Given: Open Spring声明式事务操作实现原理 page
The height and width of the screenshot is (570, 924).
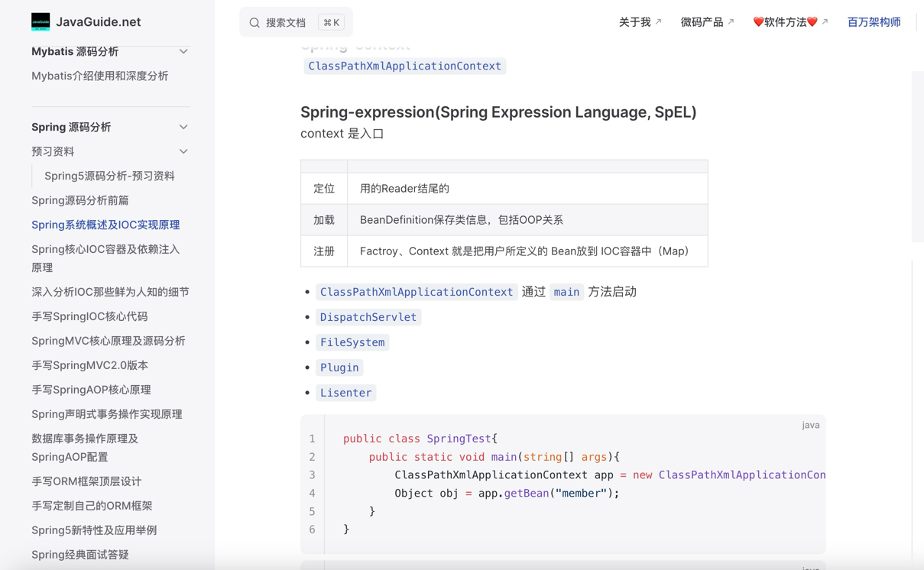Looking at the screenshot, I should [107, 414].
